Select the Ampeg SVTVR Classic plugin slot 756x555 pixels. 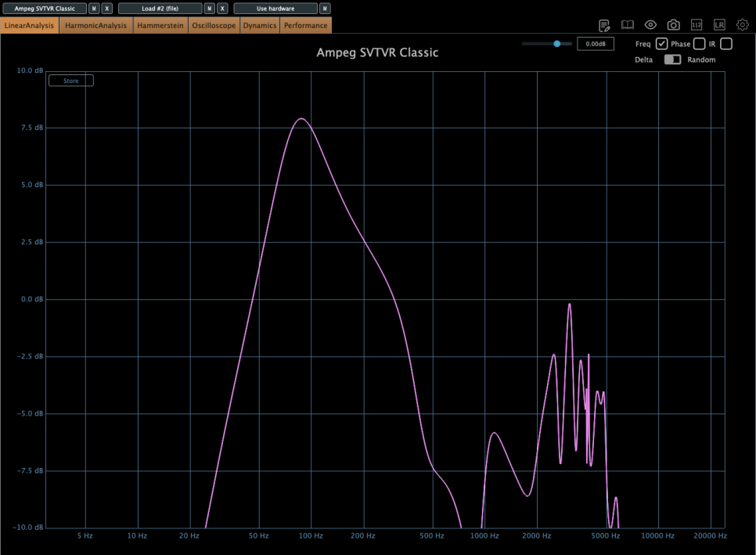pyautogui.click(x=45, y=9)
